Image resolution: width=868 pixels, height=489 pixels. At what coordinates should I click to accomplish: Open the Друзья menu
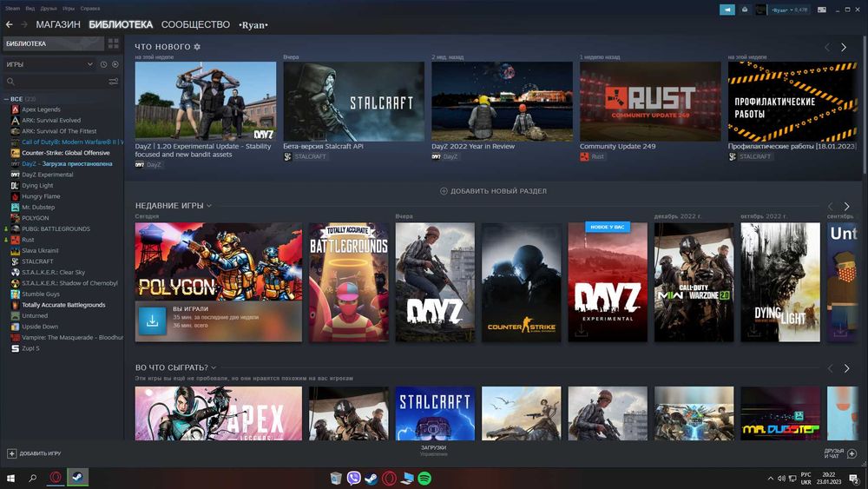(x=48, y=9)
